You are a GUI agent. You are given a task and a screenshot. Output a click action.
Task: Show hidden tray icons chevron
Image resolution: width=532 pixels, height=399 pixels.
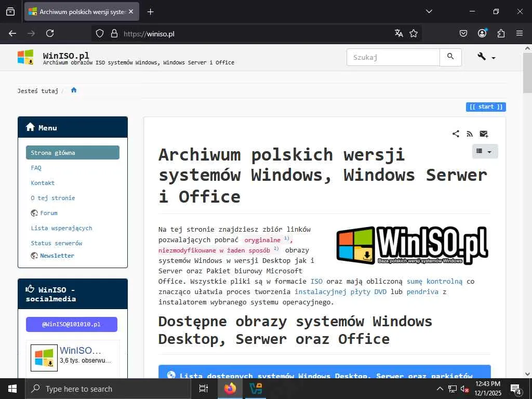pyautogui.click(x=440, y=389)
